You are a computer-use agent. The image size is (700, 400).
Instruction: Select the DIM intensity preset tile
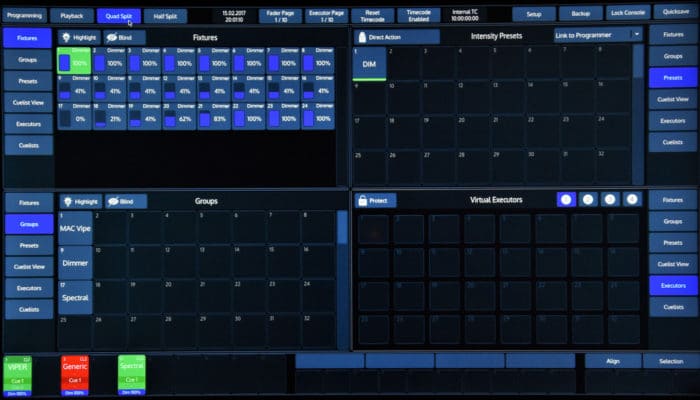tap(370, 64)
